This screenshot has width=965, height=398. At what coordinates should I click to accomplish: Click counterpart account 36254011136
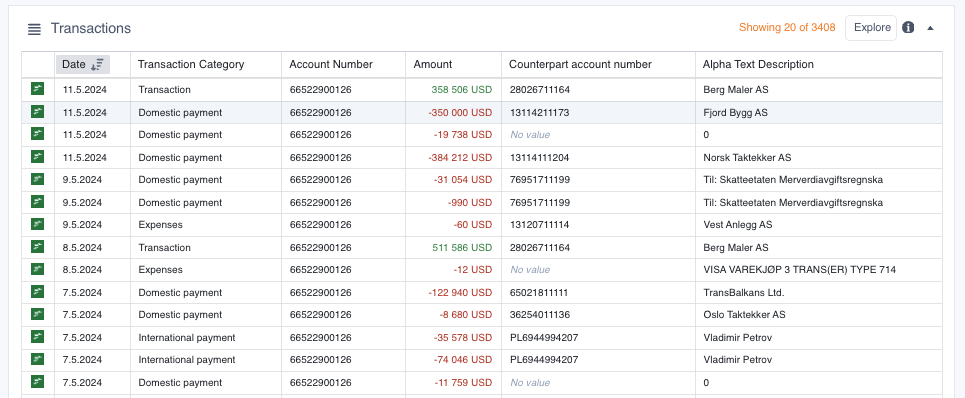click(x=540, y=315)
